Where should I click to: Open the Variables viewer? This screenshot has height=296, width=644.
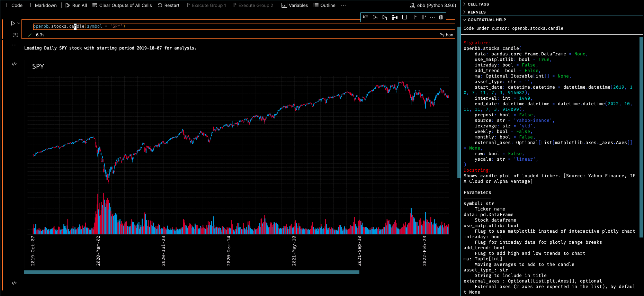point(295,5)
